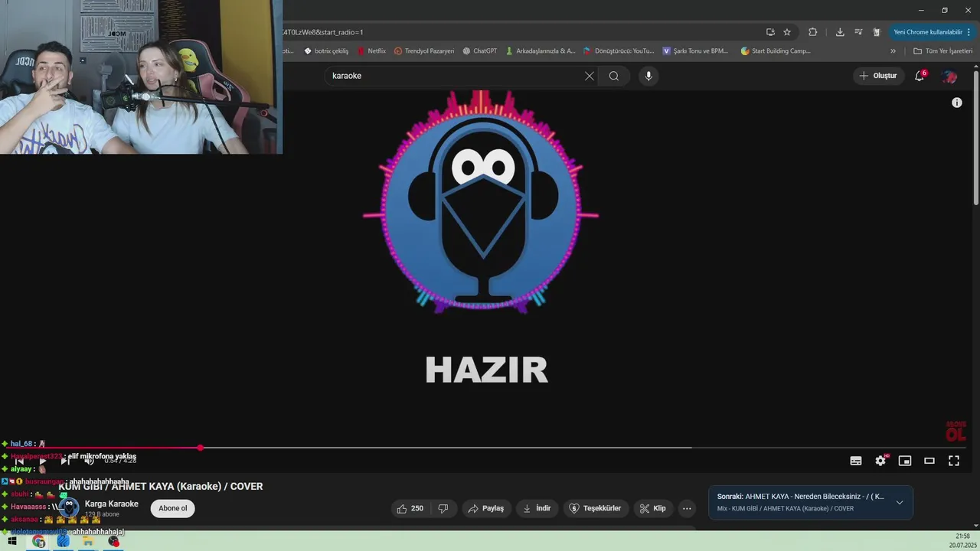Click the KUM GİBİ / AHMET KAYA title
980x551 pixels.
click(161, 487)
